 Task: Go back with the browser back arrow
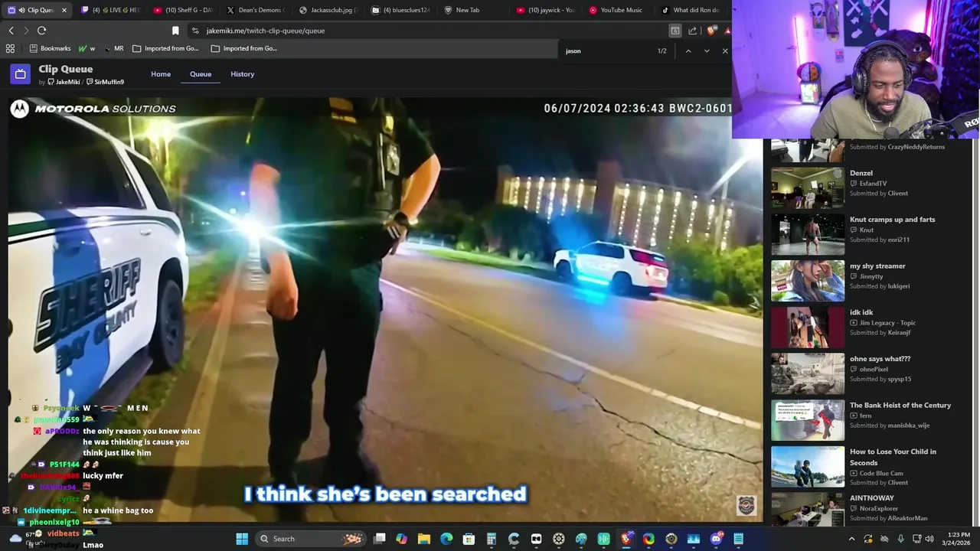(11, 31)
